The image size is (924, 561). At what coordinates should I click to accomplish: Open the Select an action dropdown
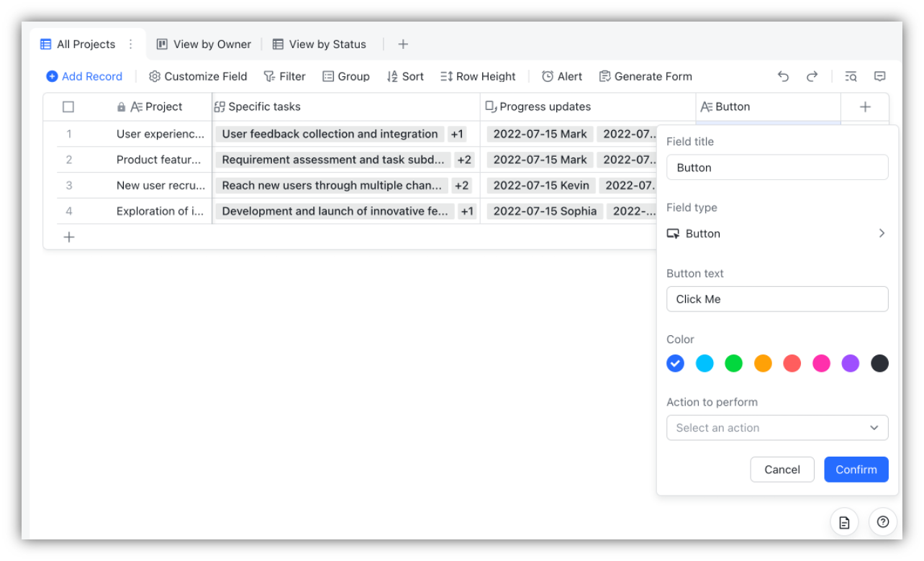pos(777,427)
